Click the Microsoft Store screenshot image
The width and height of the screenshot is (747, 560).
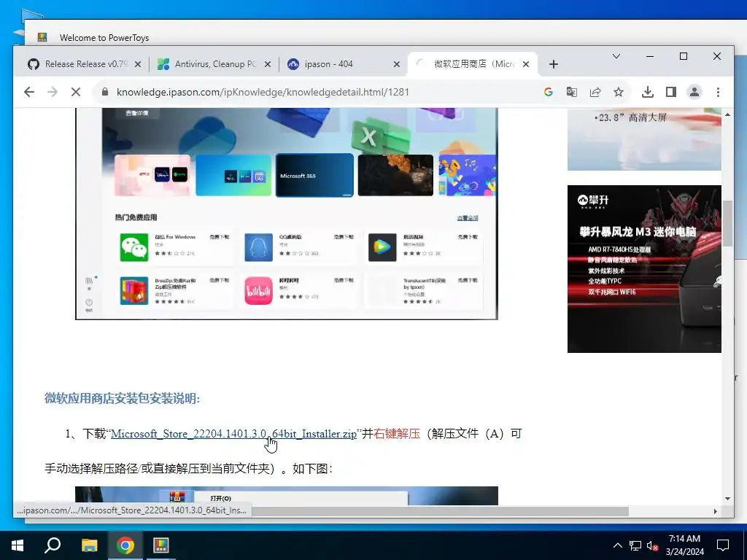click(x=286, y=214)
